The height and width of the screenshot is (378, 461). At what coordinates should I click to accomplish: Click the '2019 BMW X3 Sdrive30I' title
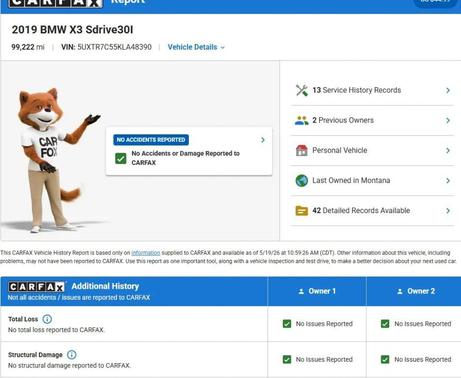click(x=72, y=30)
